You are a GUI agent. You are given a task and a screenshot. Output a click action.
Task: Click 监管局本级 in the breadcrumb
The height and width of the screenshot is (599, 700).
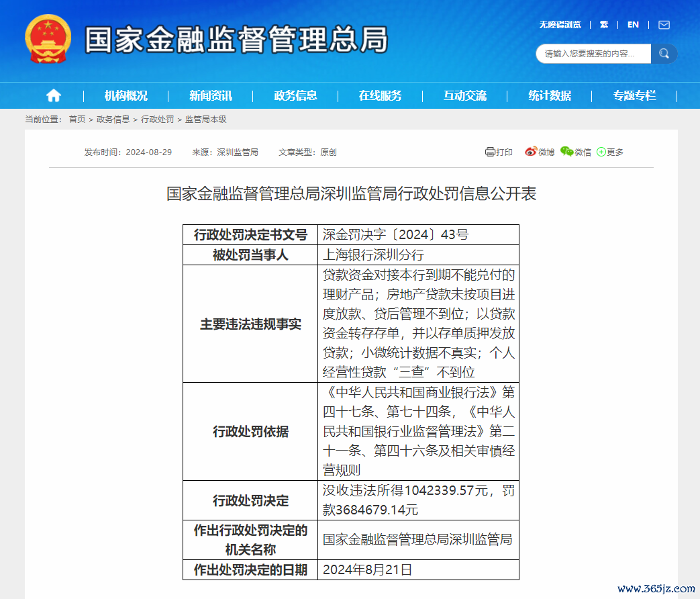[206, 120]
